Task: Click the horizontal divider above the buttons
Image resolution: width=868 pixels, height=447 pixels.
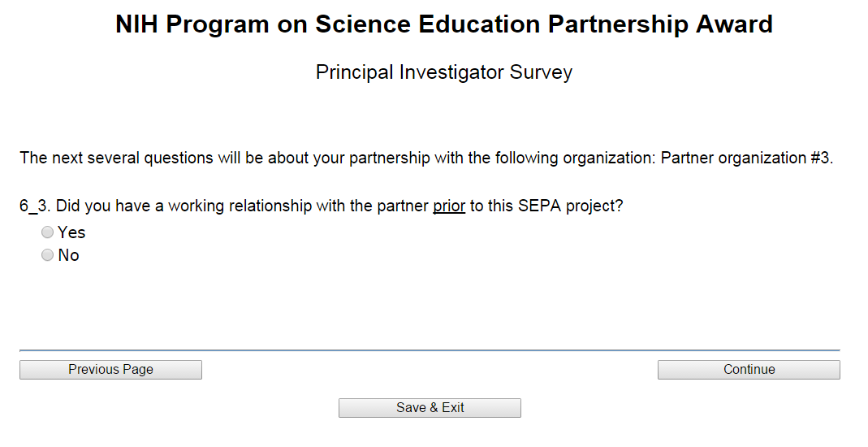Action: point(430,350)
